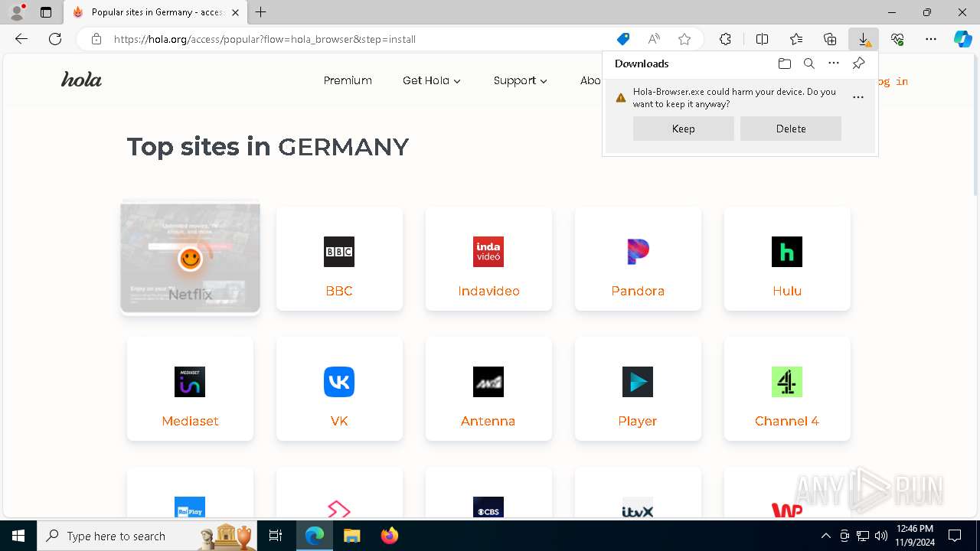Close the Popular sites in Germany tab

coord(235,12)
